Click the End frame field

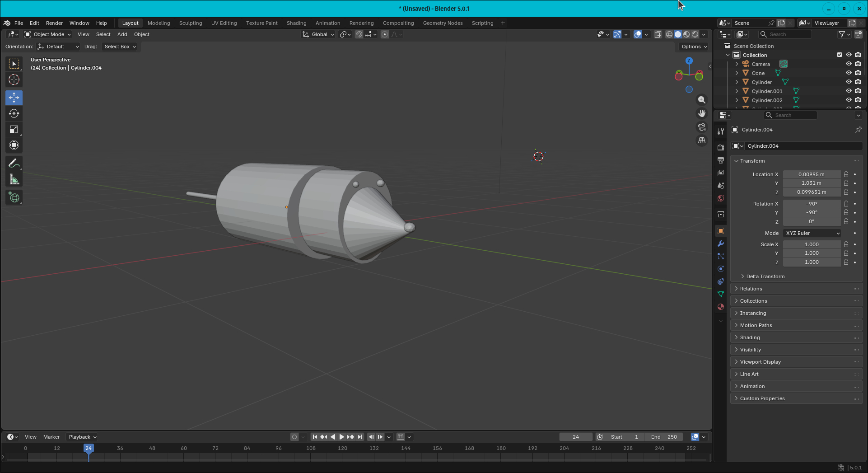[664, 437]
